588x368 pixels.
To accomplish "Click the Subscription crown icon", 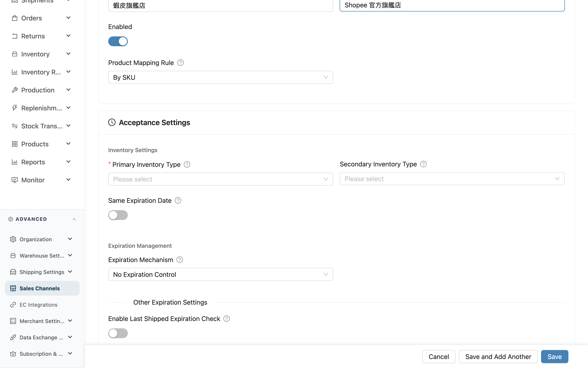I will (13, 354).
